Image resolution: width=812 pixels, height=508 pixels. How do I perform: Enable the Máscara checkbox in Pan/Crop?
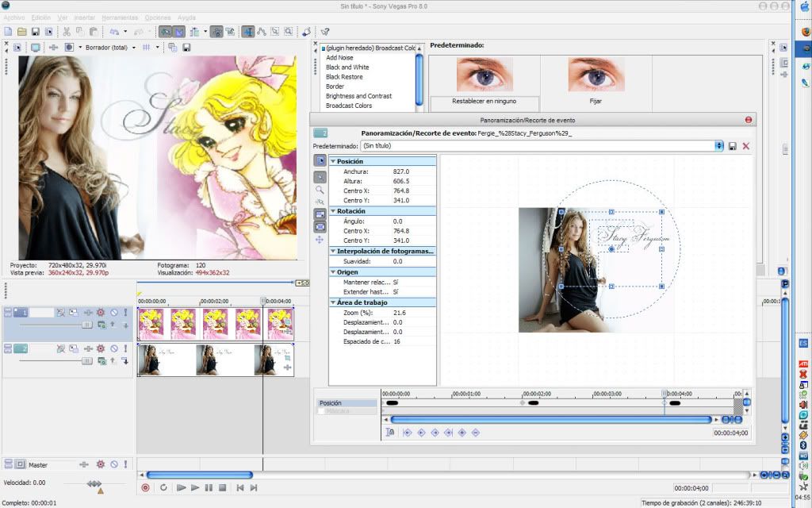tap(321, 411)
